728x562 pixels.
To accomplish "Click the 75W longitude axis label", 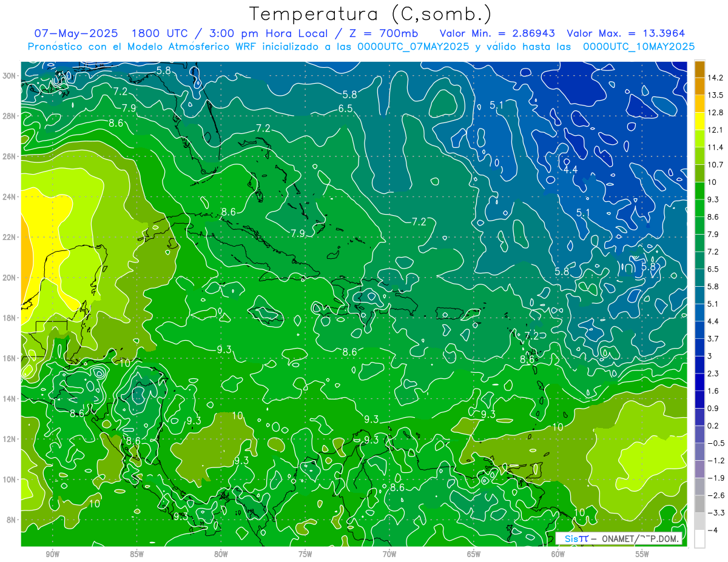I will [x=305, y=554].
